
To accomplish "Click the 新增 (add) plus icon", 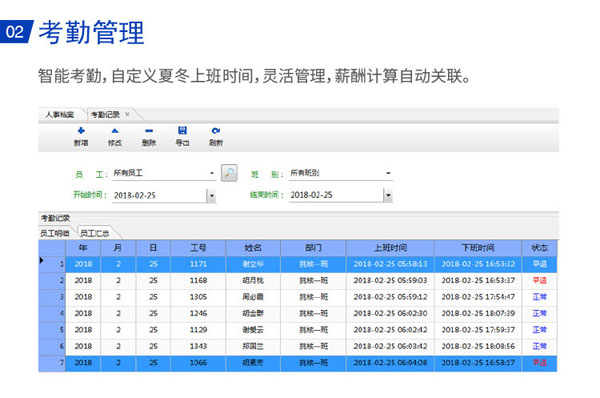I will tap(81, 131).
